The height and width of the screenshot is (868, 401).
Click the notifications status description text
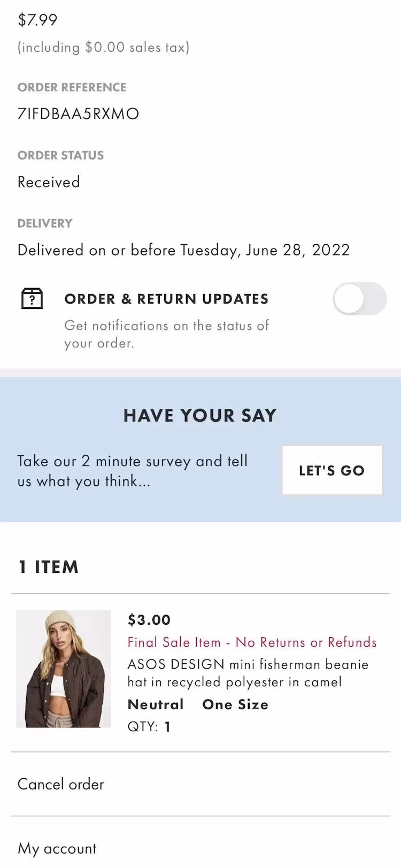[166, 334]
